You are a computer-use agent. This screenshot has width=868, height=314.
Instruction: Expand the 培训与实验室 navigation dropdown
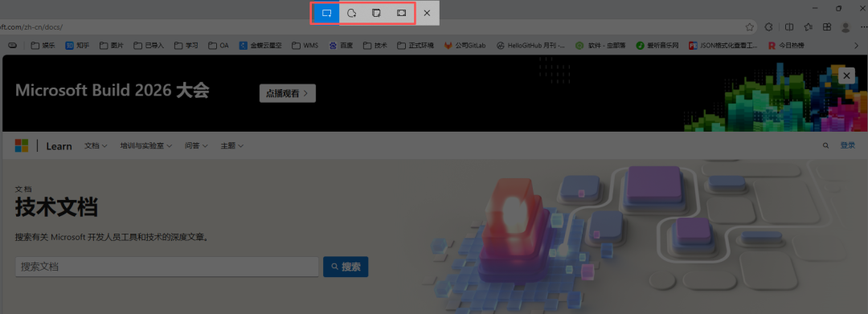[146, 146]
